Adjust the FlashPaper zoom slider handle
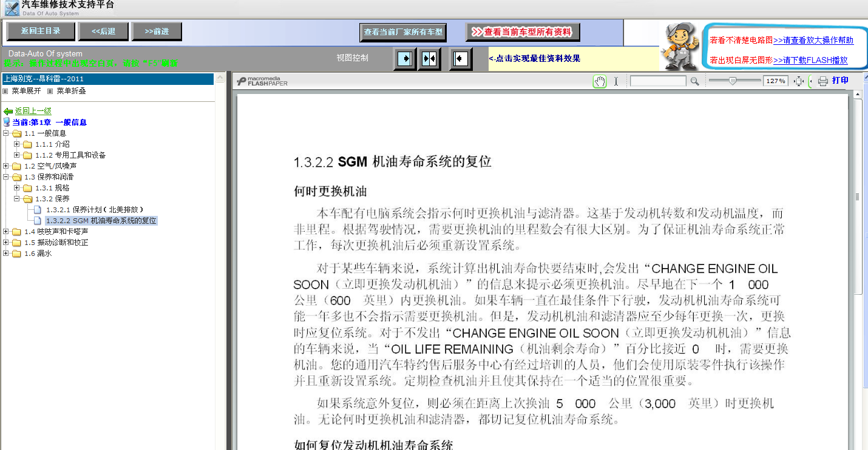 pos(733,81)
